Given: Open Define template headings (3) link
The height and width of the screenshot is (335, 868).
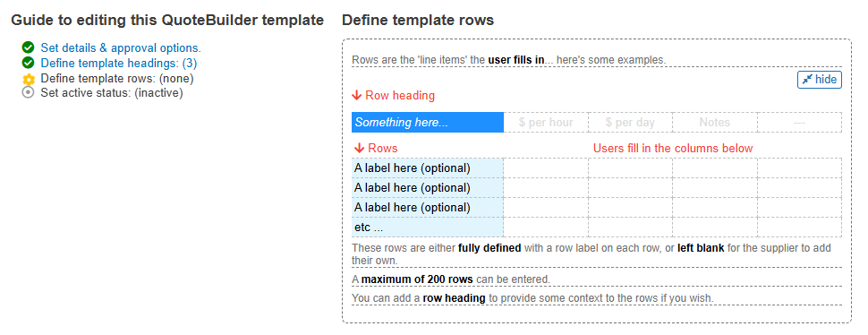Looking at the screenshot, I should [x=118, y=63].
